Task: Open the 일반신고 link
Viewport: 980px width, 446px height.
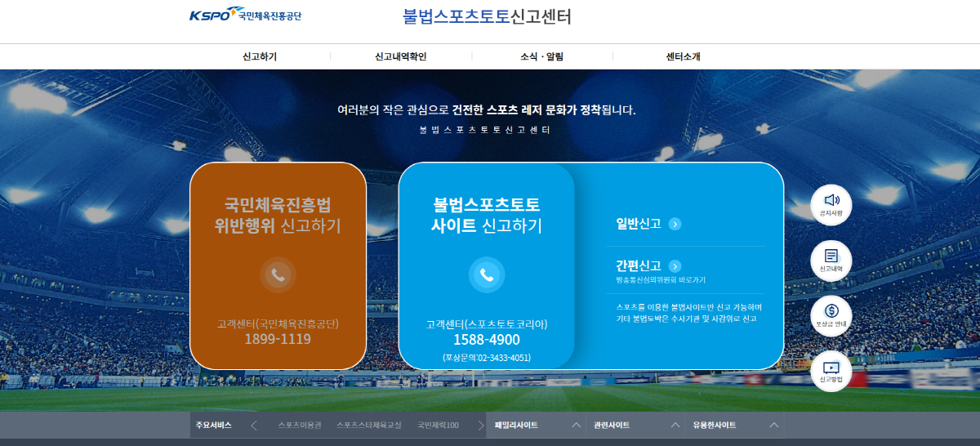Action: coord(639,224)
